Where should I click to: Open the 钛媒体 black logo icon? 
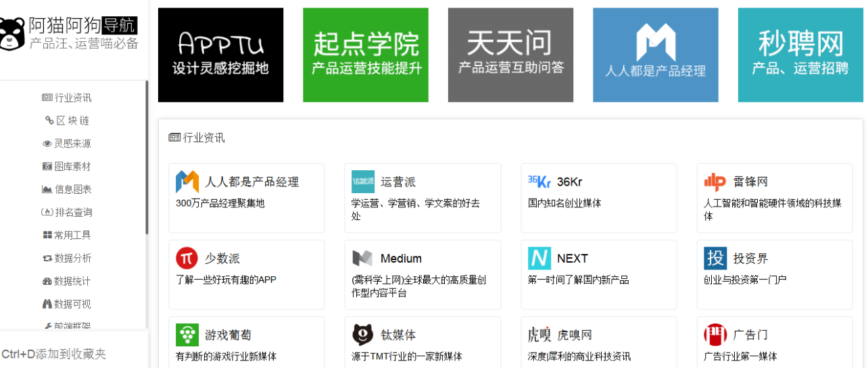pyautogui.click(x=362, y=335)
